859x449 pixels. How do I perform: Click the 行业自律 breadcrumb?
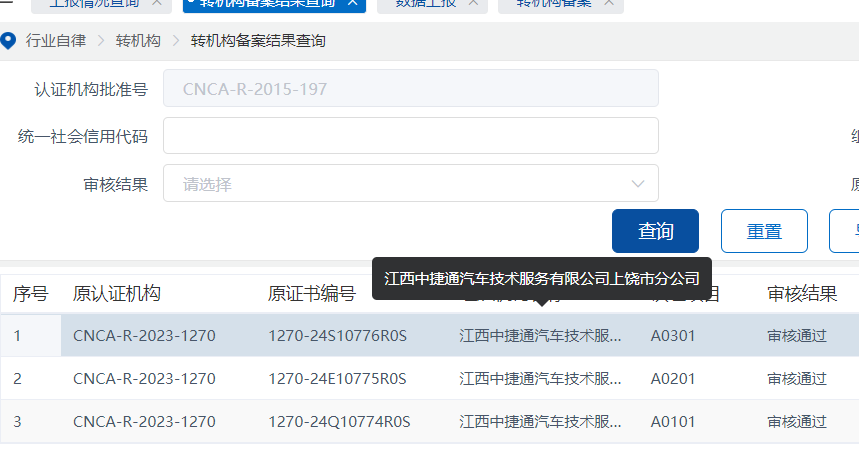pos(56,41)
